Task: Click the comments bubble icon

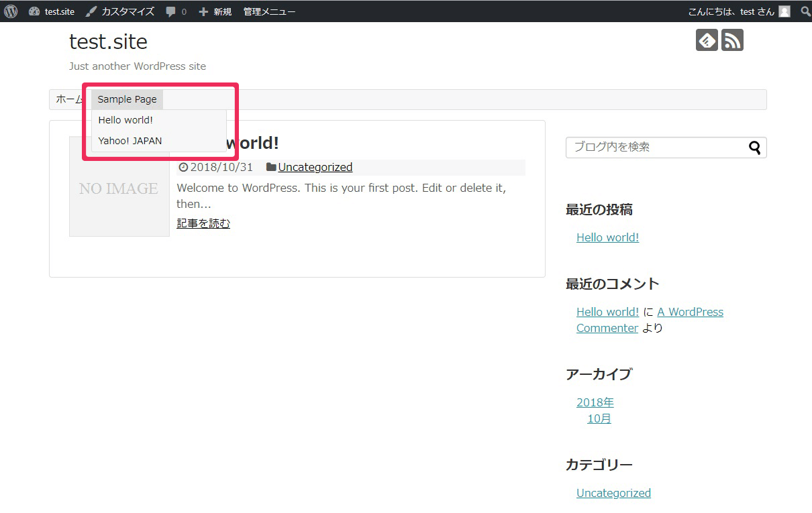Action: point(171,11)
